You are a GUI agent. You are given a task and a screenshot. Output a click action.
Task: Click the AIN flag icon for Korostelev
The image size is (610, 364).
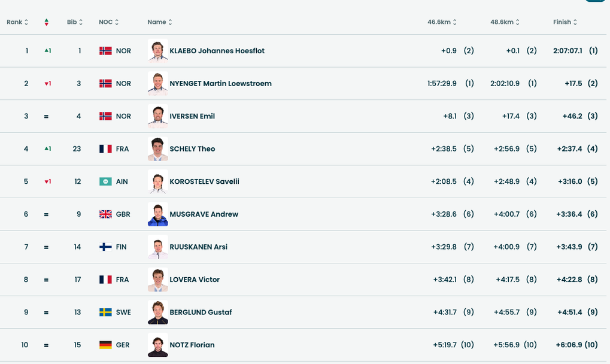pos(105,181)
